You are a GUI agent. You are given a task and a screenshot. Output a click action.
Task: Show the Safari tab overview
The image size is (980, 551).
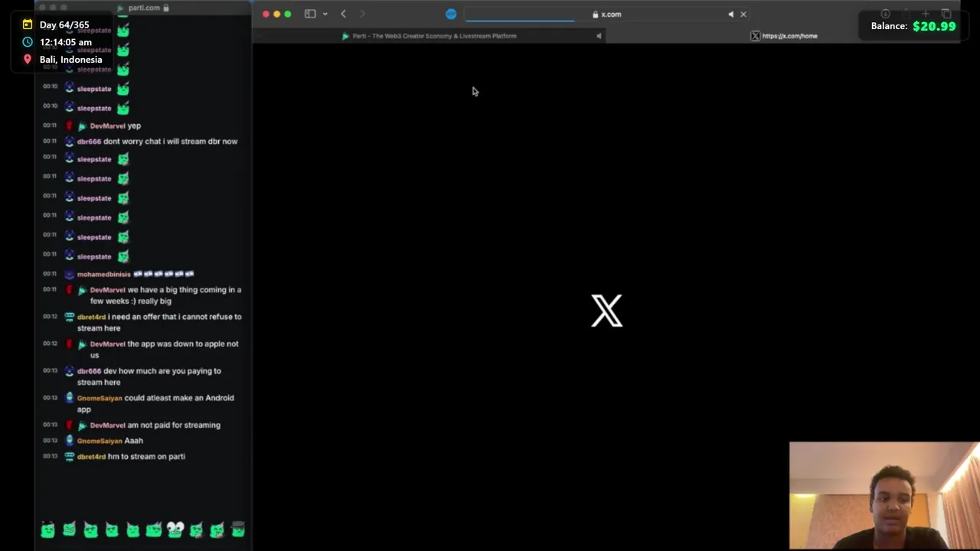(946, 14)
